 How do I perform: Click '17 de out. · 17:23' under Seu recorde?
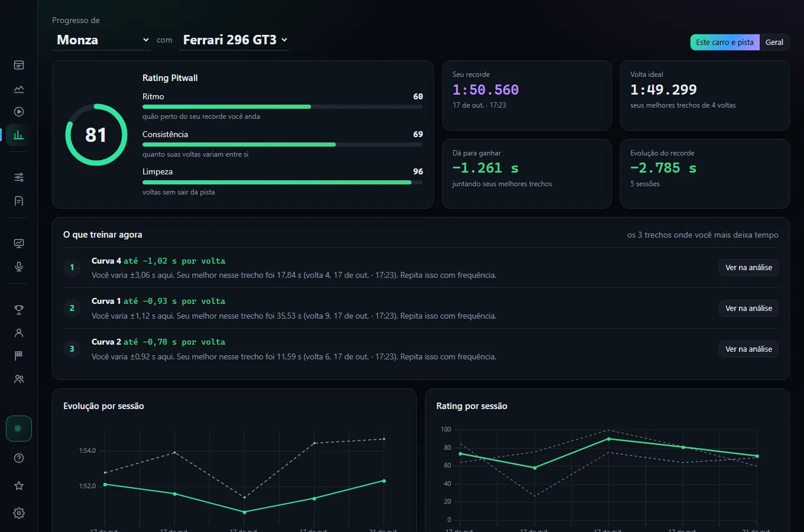click(x=479, y=105)
